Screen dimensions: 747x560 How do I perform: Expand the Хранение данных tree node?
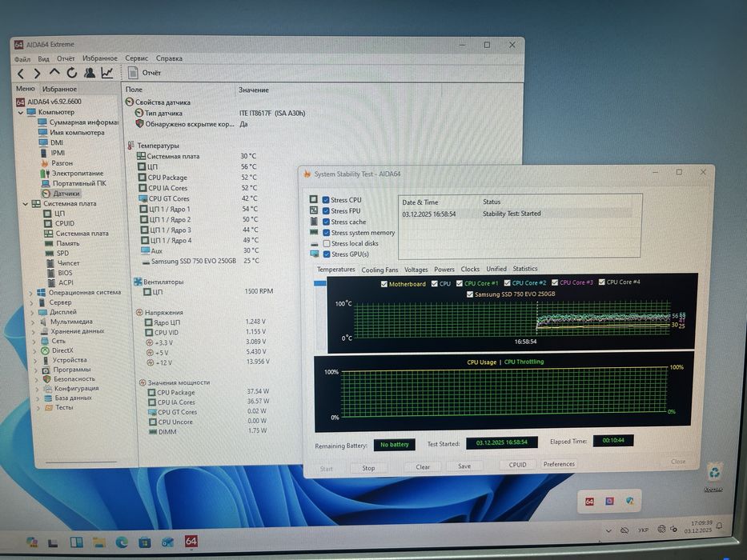coord(34,331)
